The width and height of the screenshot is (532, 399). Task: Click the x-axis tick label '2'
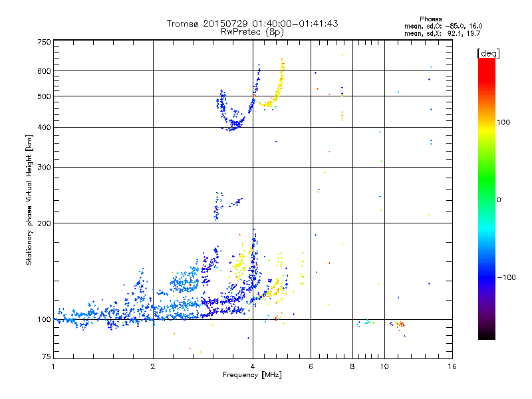click(153, 366)
